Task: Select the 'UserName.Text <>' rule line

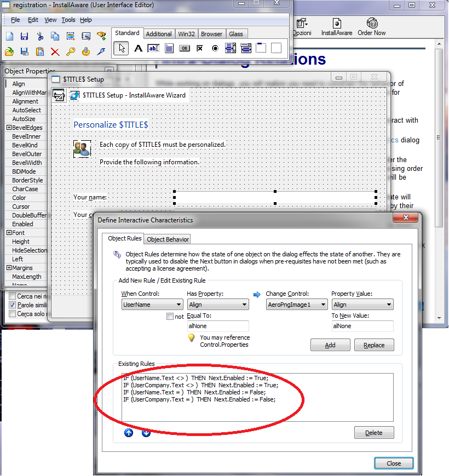Action: pos(196,378)
